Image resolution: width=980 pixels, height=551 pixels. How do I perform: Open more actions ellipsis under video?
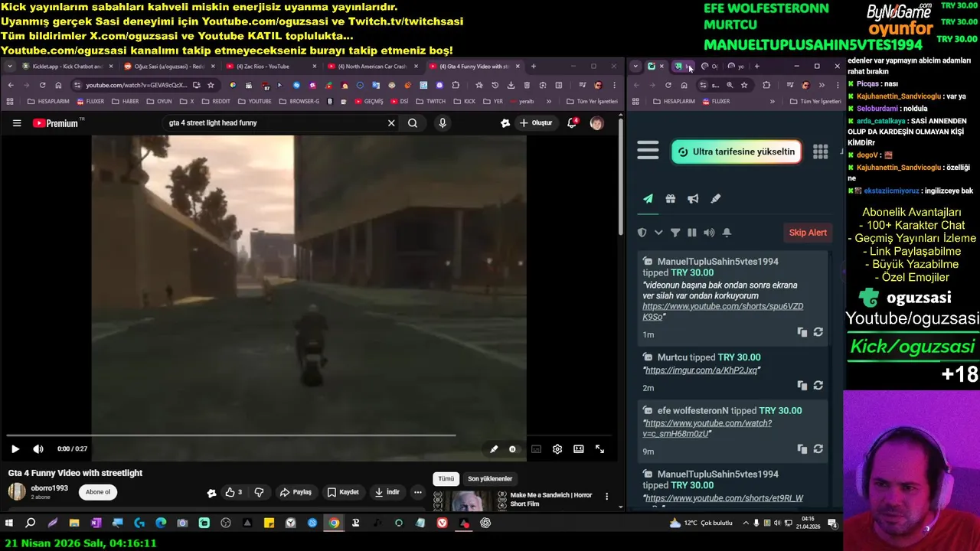417,492
